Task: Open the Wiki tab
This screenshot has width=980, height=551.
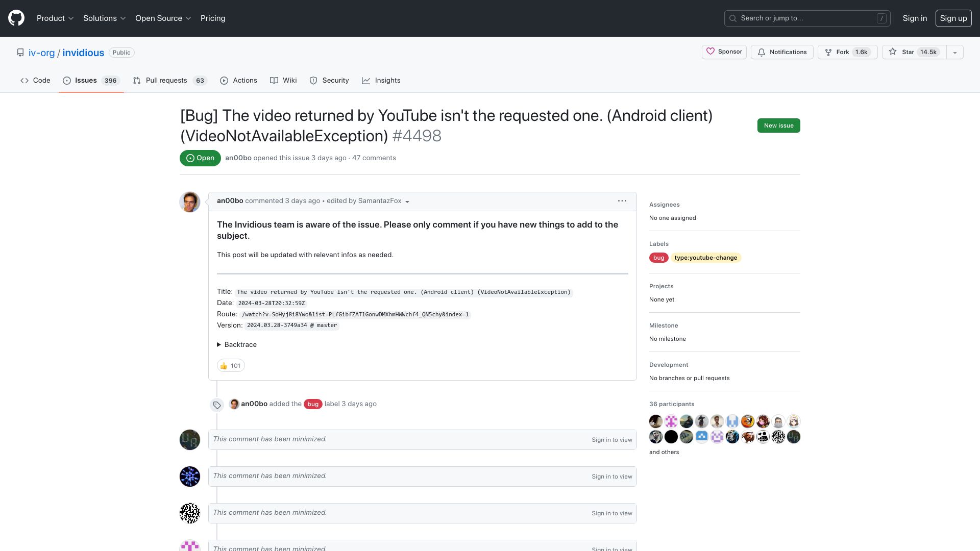Action: (x=283, y=80)
